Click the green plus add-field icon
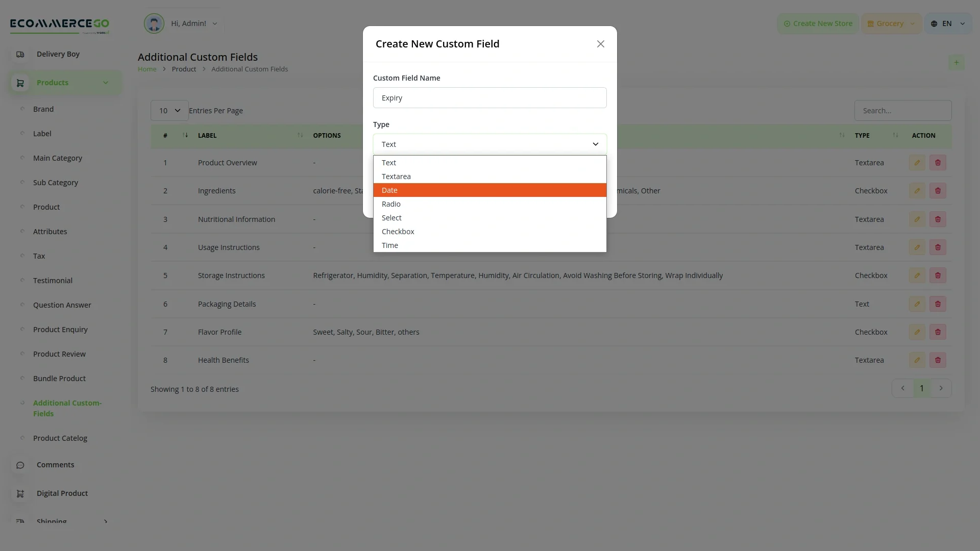This screenshot has width=980, height=551. coord(956,63)
